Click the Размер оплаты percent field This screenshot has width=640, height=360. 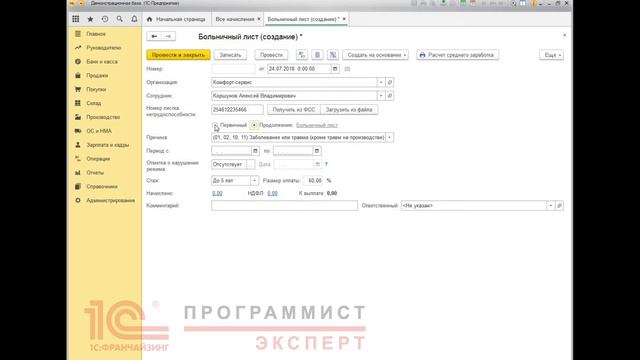pyautogui.click(x=313, y=180)
